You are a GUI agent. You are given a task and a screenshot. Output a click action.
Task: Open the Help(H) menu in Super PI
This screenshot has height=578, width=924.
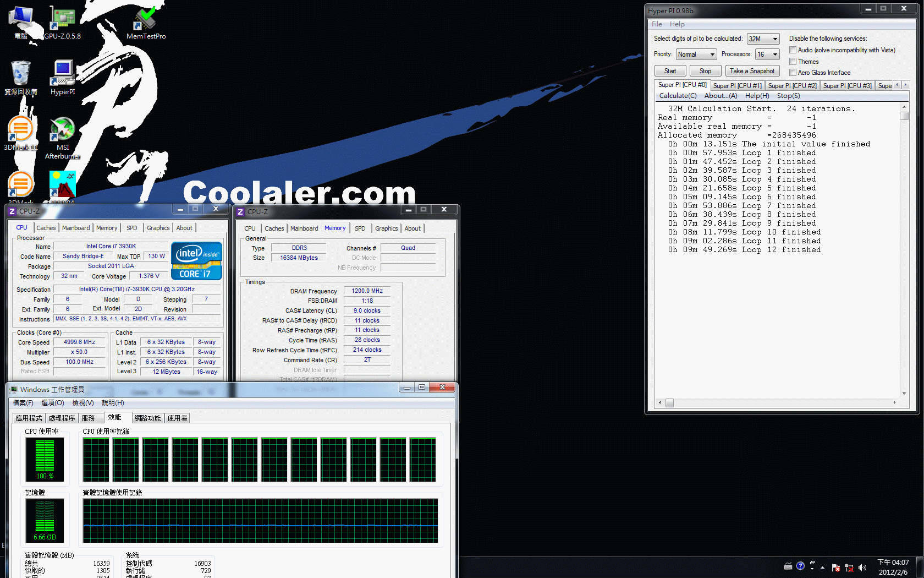click(757, 96)
